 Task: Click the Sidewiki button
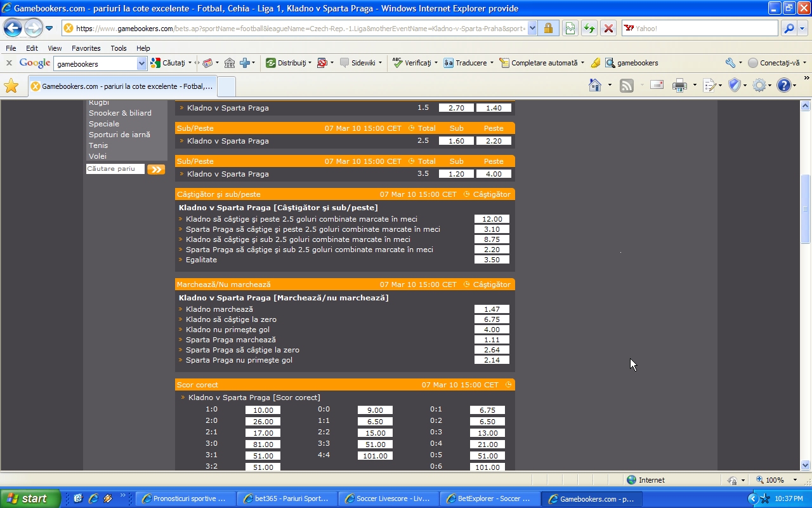click(x=360, y=63)
